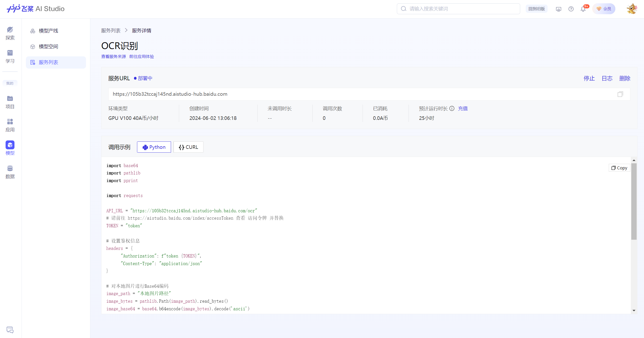Click the service URL text field
This screenshot has width=644, height=338.
click(x=369, y=94)
